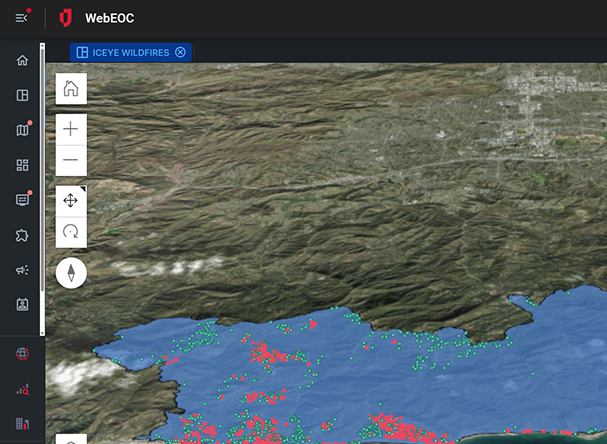Open the contacts badge sidebar icon
607x444 pixels.
pos(22,304)
